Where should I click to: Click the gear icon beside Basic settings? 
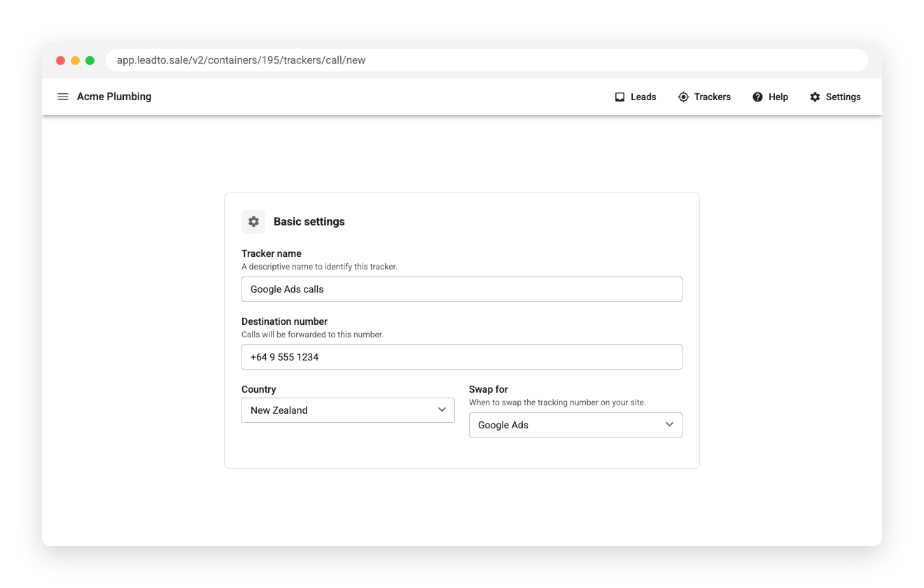pos(253,222)
